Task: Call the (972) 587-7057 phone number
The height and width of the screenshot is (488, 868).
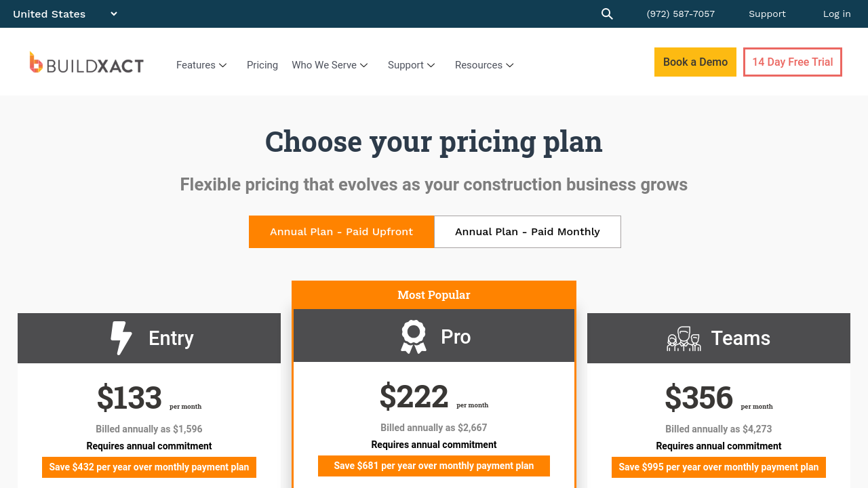Action: (x=680, y=14)
